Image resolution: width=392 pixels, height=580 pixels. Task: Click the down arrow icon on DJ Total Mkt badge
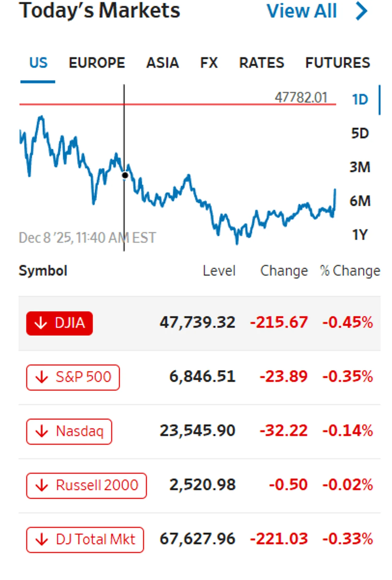(42, 540)
